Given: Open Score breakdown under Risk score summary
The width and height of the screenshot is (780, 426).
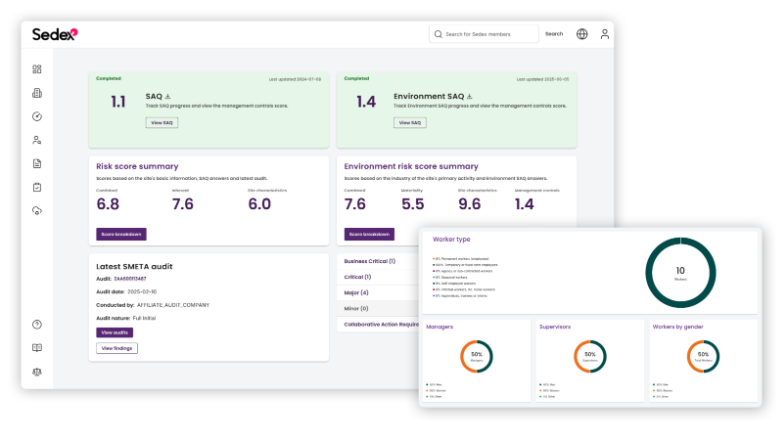Looking at the screenshot, I should [121, 234].
